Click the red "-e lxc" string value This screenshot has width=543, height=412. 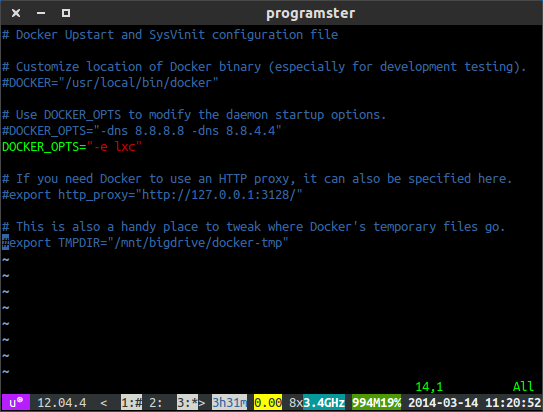click(115, 147)
